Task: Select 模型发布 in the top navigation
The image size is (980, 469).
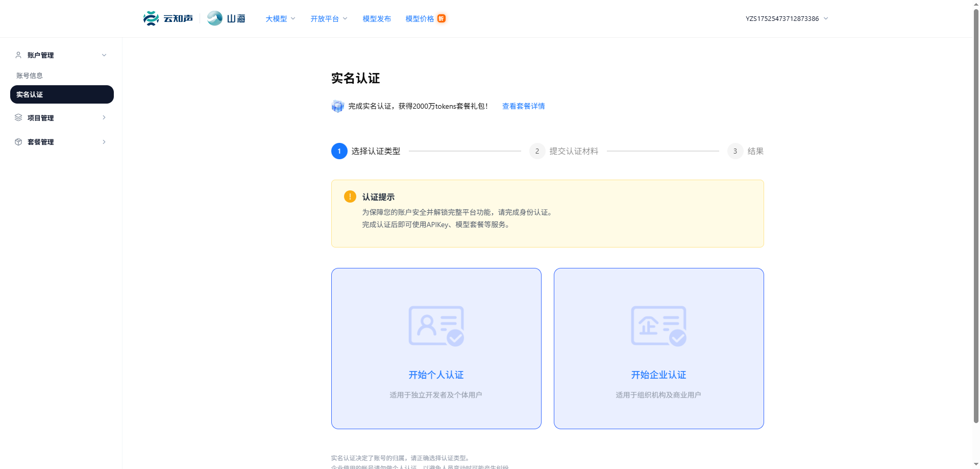Action: coord(377,18)
